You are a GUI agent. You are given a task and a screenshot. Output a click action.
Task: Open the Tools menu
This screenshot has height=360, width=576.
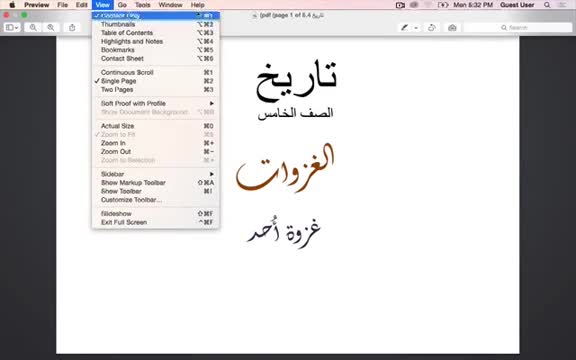143,5
